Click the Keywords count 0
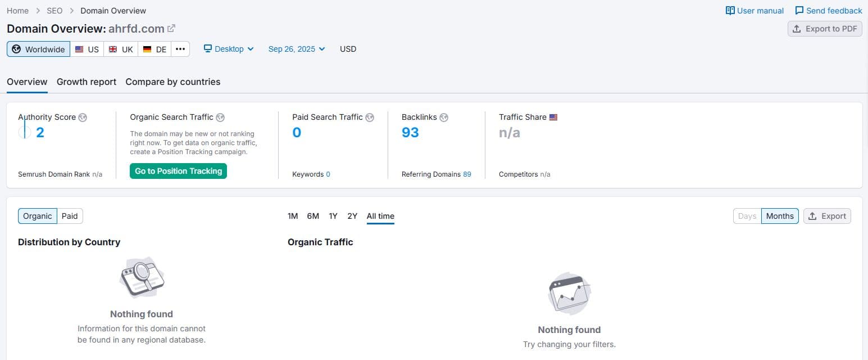868x360 pixels. point(328,174)
